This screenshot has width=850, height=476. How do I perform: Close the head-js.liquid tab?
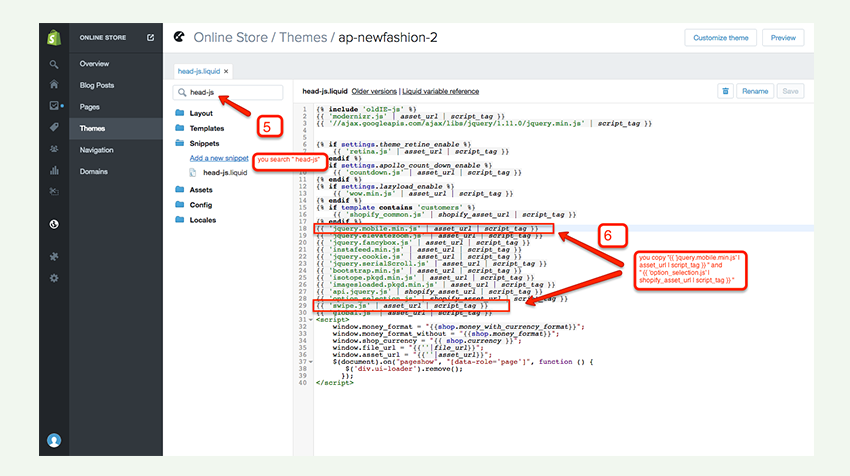(x=226, y=71)
